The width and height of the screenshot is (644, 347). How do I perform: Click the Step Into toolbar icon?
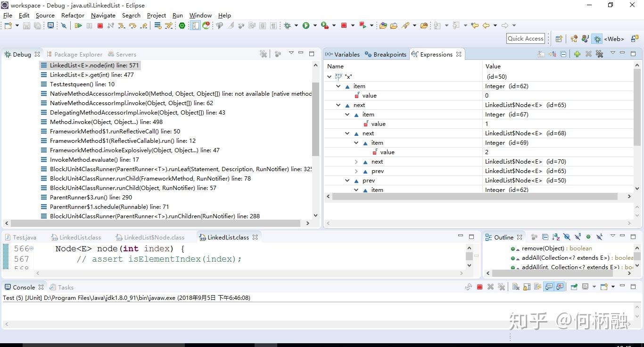tap(121, 25)
